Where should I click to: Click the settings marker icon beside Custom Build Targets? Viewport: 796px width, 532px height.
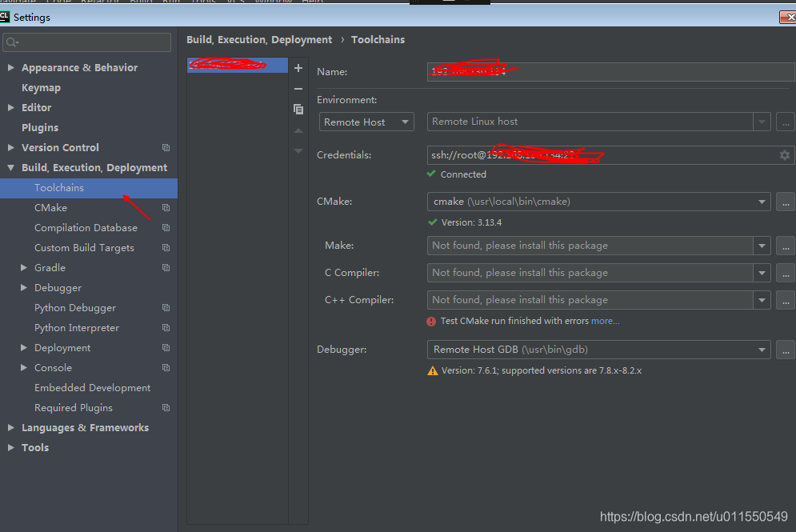click(x=166, y=247)
